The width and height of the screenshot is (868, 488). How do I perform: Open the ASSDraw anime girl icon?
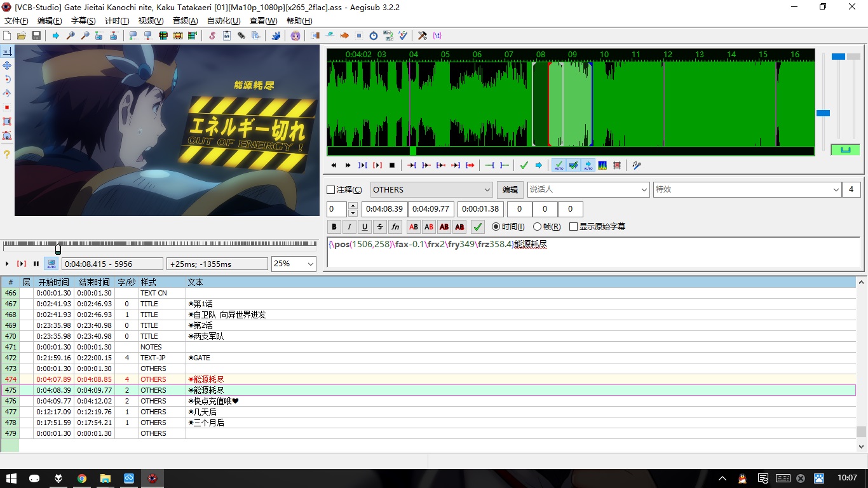pyautogui.click(x=295, y=36)
